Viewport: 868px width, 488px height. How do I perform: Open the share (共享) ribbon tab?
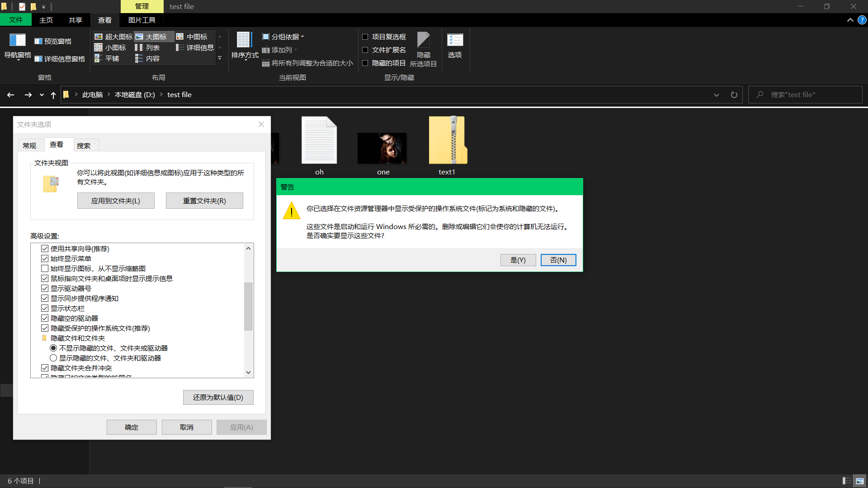[x=75, y=20]
